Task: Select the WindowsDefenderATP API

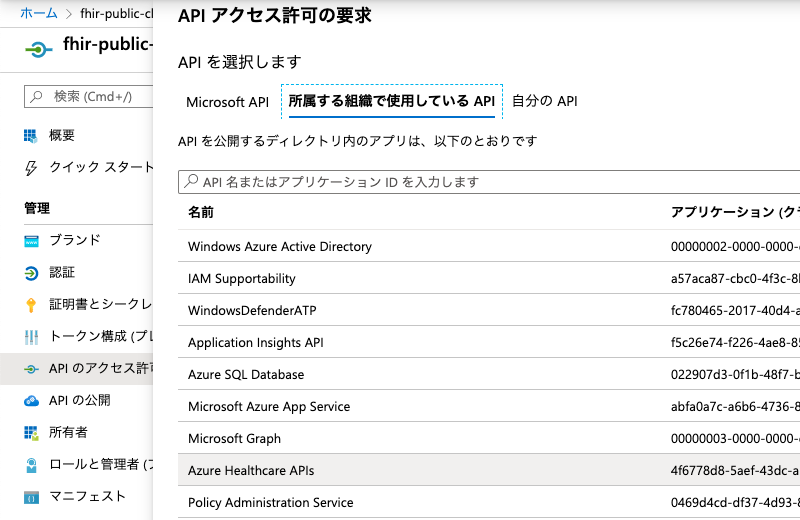Action: click(x=489, y=310)
